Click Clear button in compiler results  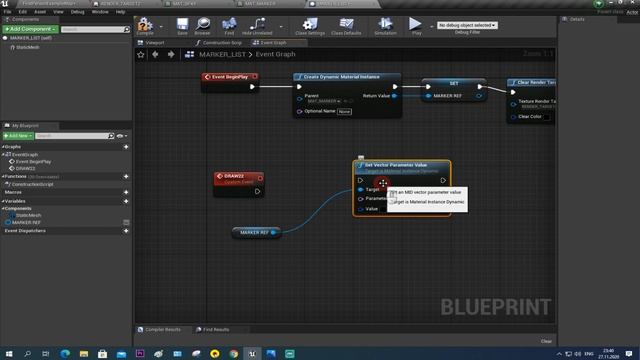coord(546,341)
